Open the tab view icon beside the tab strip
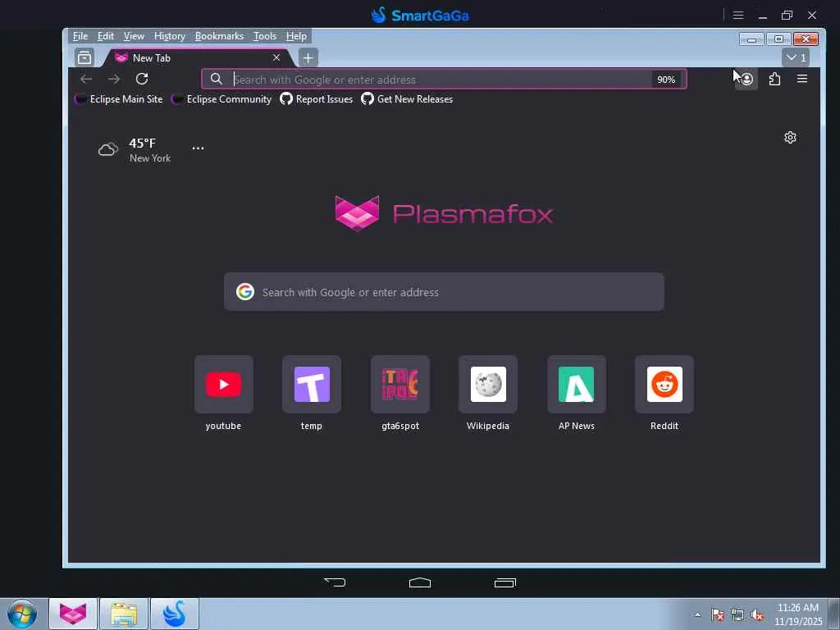 coord(84,57)
